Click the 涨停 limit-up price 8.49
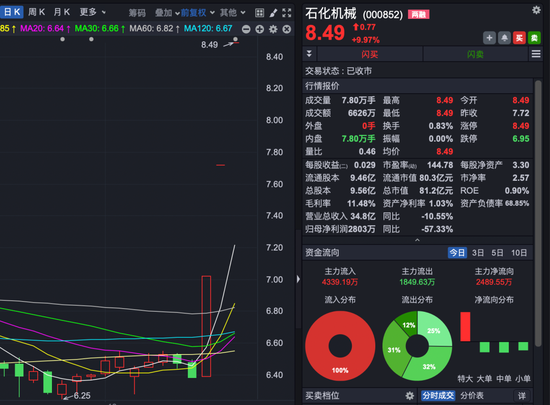 click(x=521, y=126)
